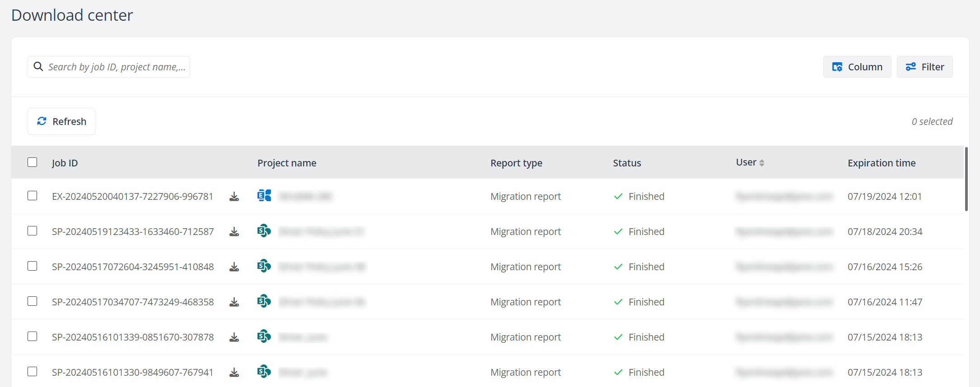Toggle the select-all checkbox in table header
Screen dimensions: 980x387
[x=33, y=162]
